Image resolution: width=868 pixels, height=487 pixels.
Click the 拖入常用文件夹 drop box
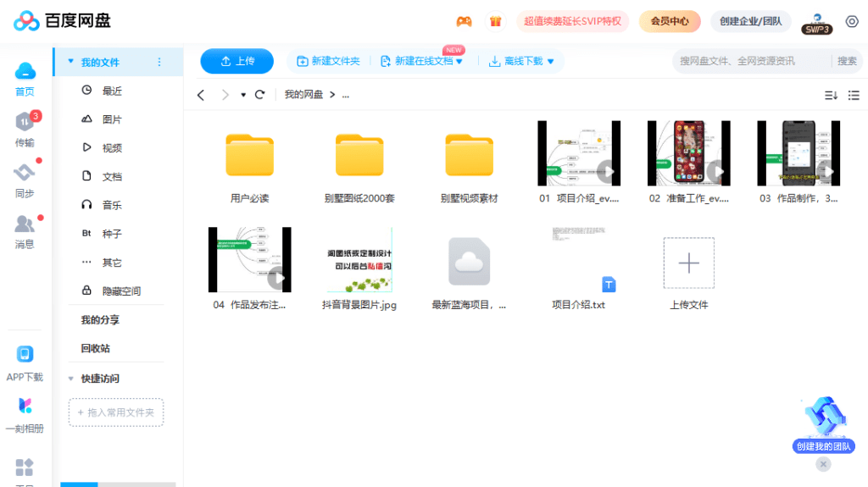click(x=116, y=412)
